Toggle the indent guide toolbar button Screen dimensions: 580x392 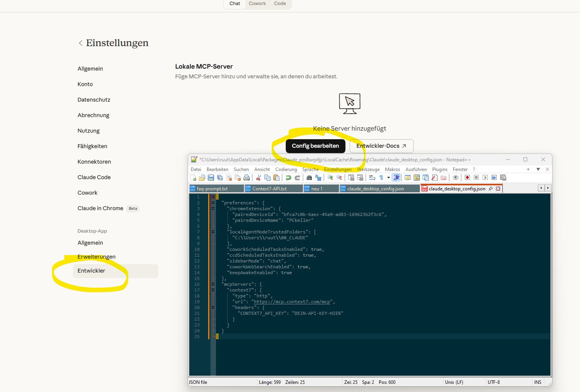pyautogui.click(x=396, y=178)
